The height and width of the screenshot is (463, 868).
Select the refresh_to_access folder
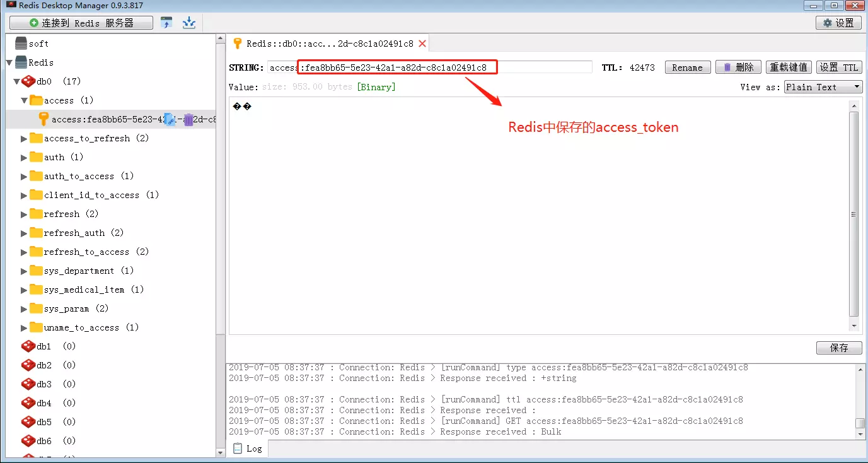pyautogui.click(x=96, y=252)
